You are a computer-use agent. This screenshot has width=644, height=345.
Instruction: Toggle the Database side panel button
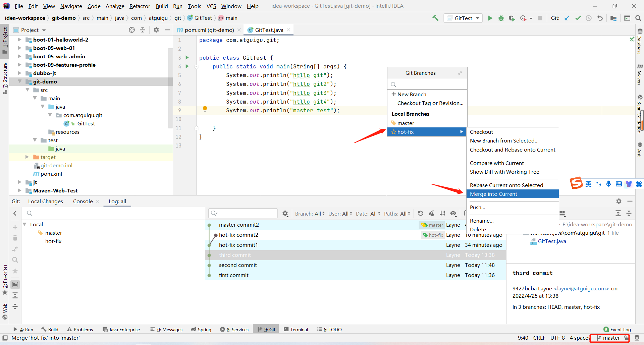click(x=639, y=42)
